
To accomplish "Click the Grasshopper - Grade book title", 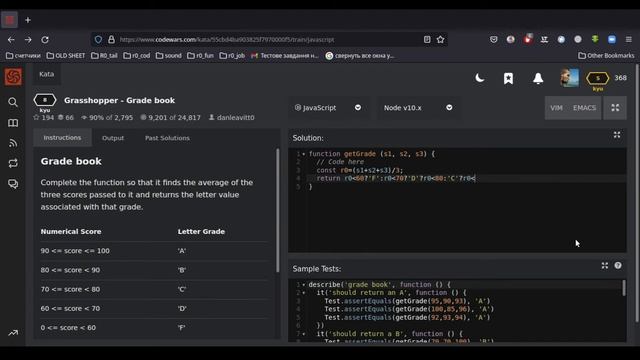I will (120, 100).
